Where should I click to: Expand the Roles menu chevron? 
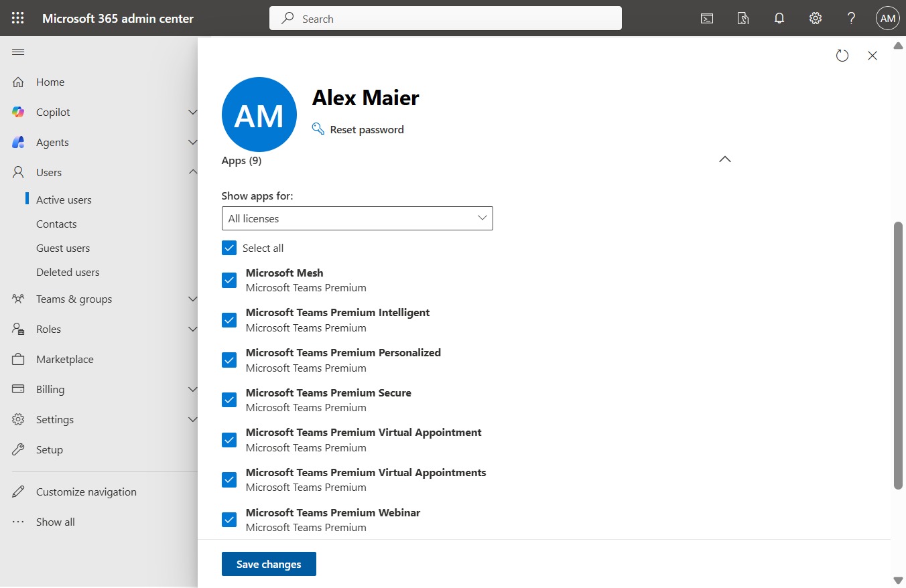pyautogui.click(x=192, y=329)
